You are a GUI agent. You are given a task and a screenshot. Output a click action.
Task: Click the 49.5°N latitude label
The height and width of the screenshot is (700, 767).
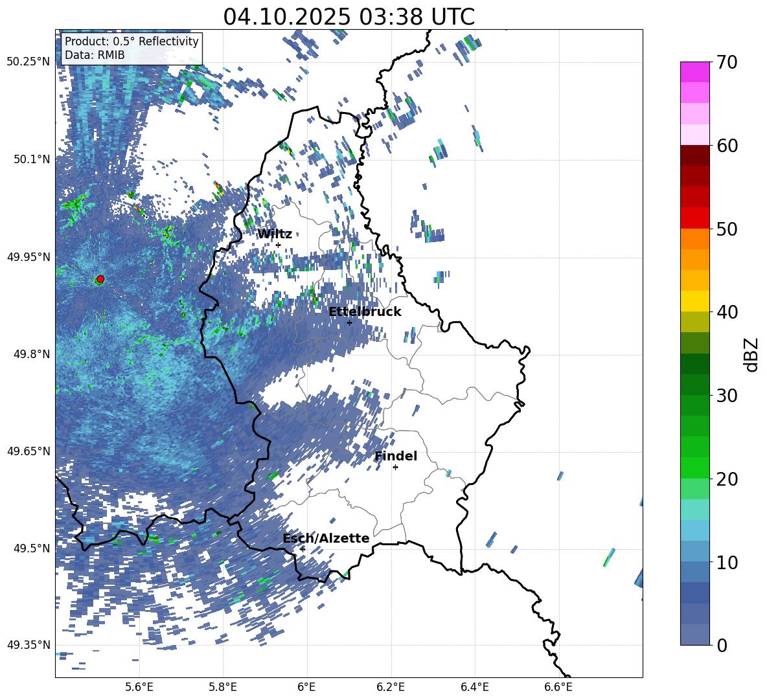click(x=32, y=548)
